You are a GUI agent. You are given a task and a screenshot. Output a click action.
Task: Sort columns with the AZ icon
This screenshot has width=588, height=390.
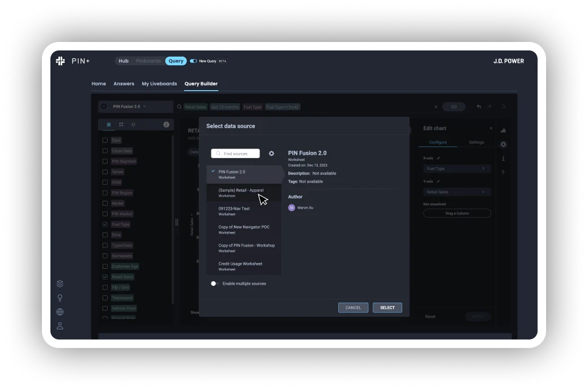point(133,125)
